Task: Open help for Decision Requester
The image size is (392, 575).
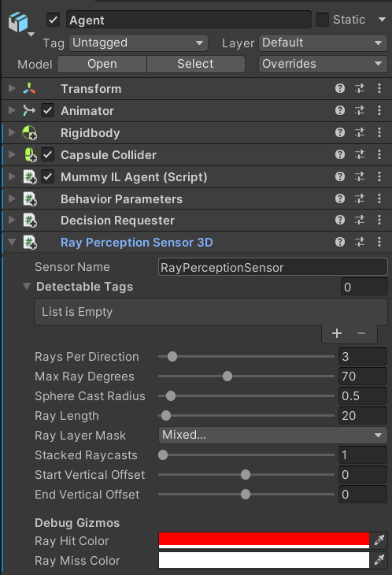Action: [339, 220]
